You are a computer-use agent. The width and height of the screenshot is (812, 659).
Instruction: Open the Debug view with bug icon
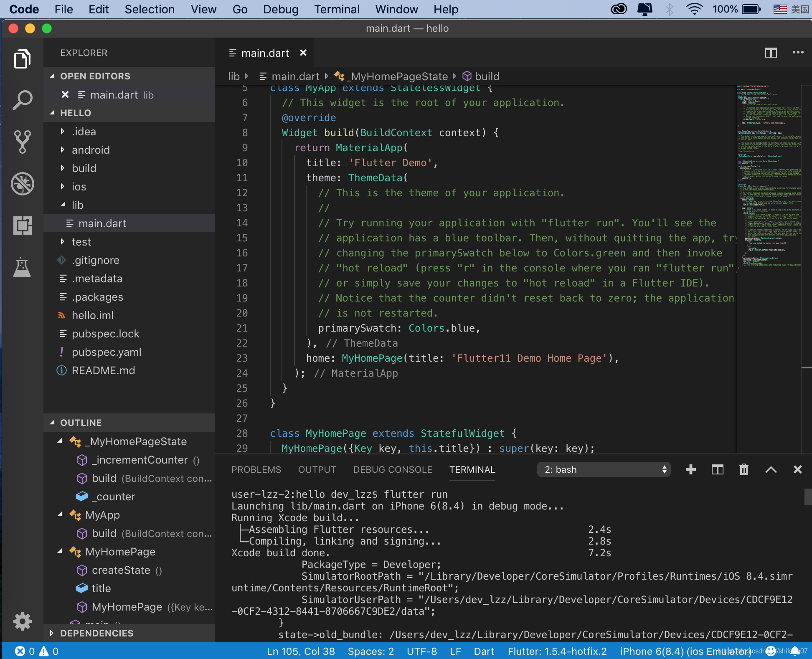[22, 184]
